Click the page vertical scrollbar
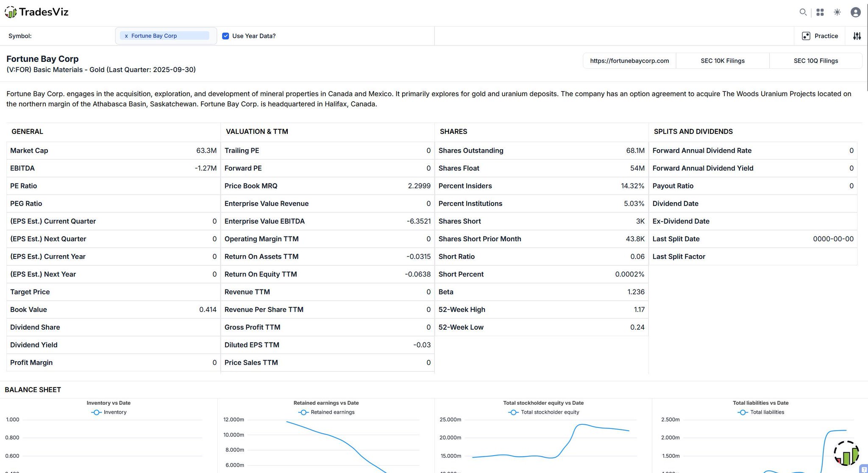This screenshot has height=473, width=868. (x=866, y=47)
